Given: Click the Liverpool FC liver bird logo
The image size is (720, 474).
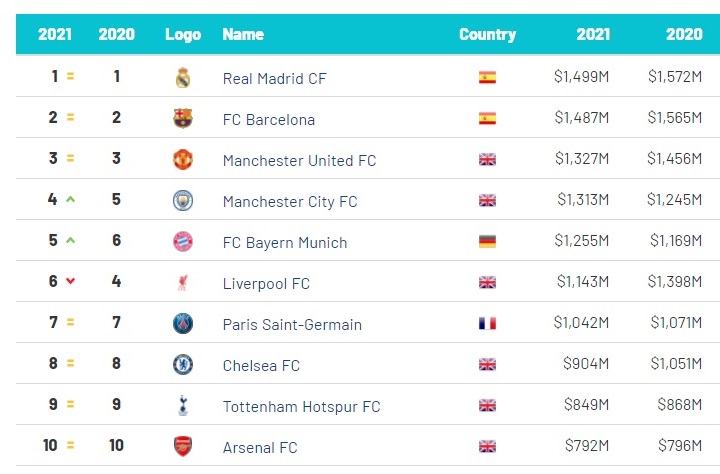Looking at the screenshot, I should (x=183, y=282).
